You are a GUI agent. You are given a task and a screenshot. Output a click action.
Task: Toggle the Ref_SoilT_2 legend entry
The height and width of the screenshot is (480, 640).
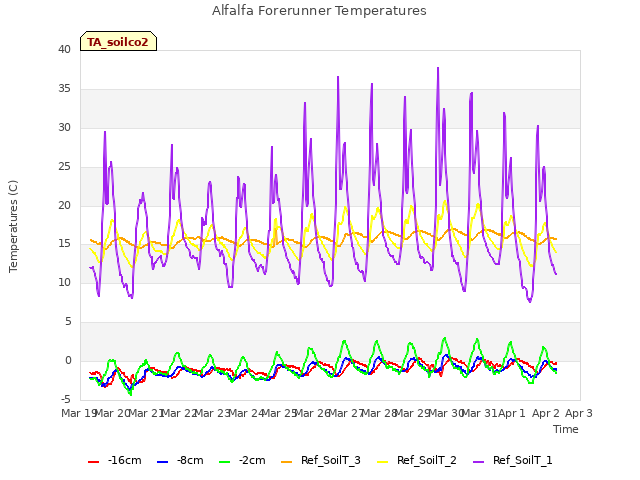(417, 460)
